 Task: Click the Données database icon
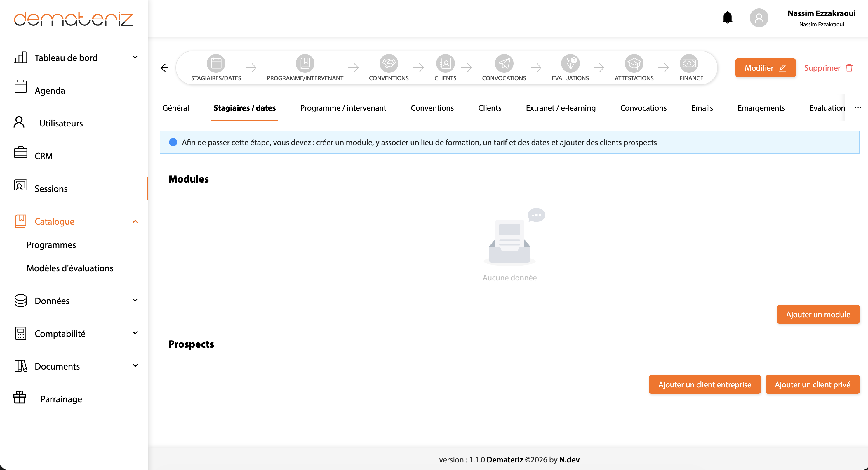[x=20, y=300]
